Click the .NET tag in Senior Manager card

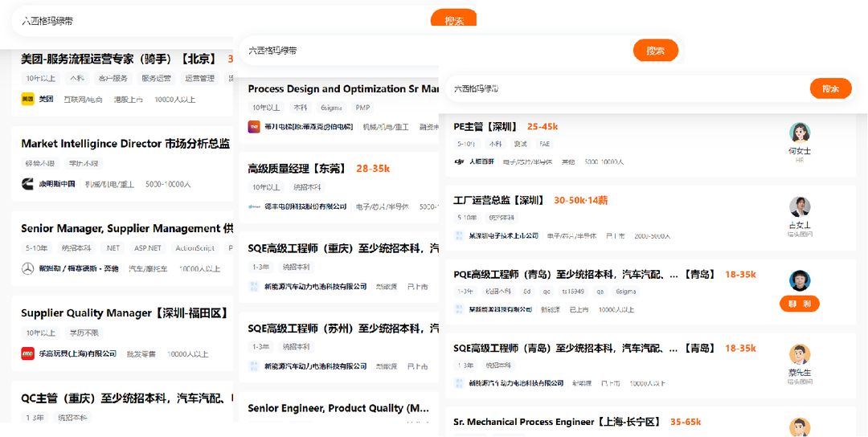tap(113, 248)
